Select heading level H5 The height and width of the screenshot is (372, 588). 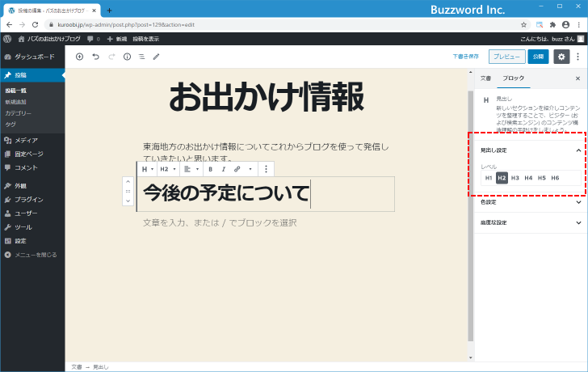[x=542, y=178]
